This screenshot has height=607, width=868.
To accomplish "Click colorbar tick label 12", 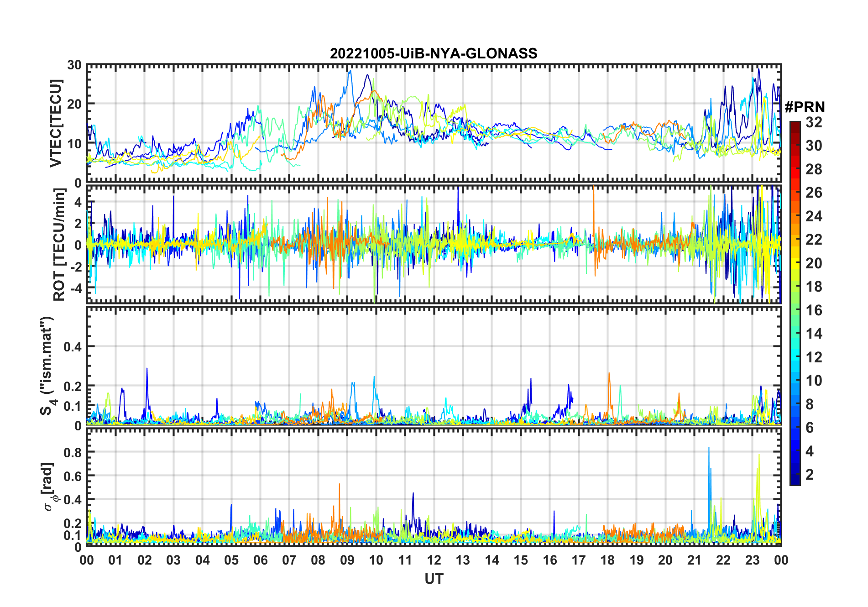I will point(814,357).
